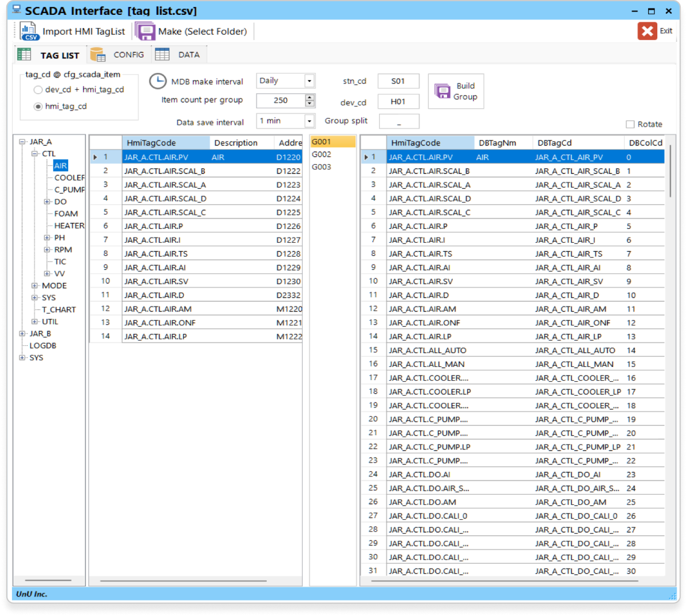The image size is (687, 616).
Task: Select group G002 in the group list
Action: [322, 155]
